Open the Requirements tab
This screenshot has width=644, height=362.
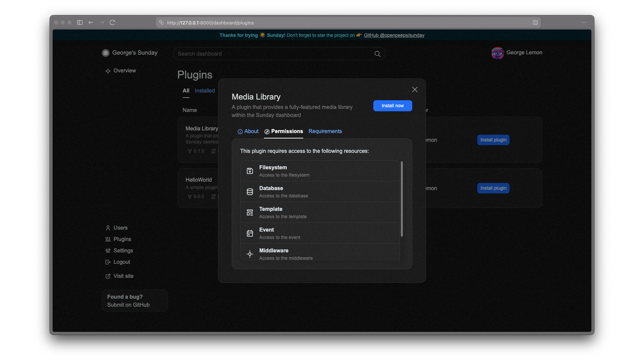click(x=325, y=131)
